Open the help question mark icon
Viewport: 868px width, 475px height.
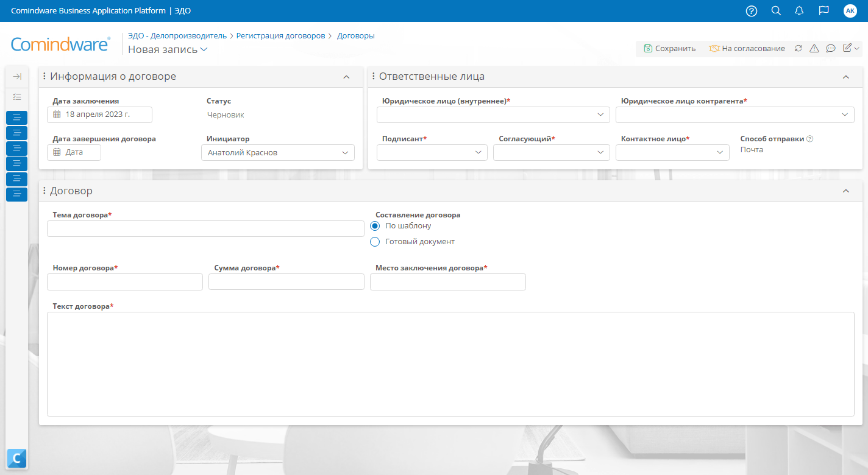coord(752,11)
